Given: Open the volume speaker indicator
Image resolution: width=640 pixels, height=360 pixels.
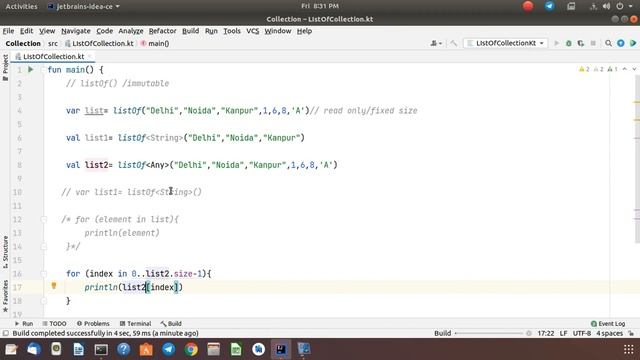Looking at the screenshot, I should tap(607, 6).
